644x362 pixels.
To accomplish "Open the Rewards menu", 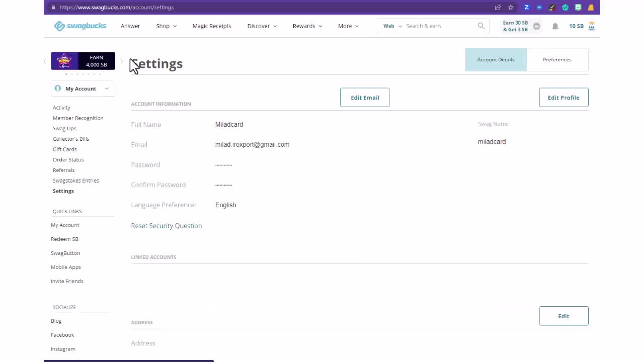I will (307, 26).
